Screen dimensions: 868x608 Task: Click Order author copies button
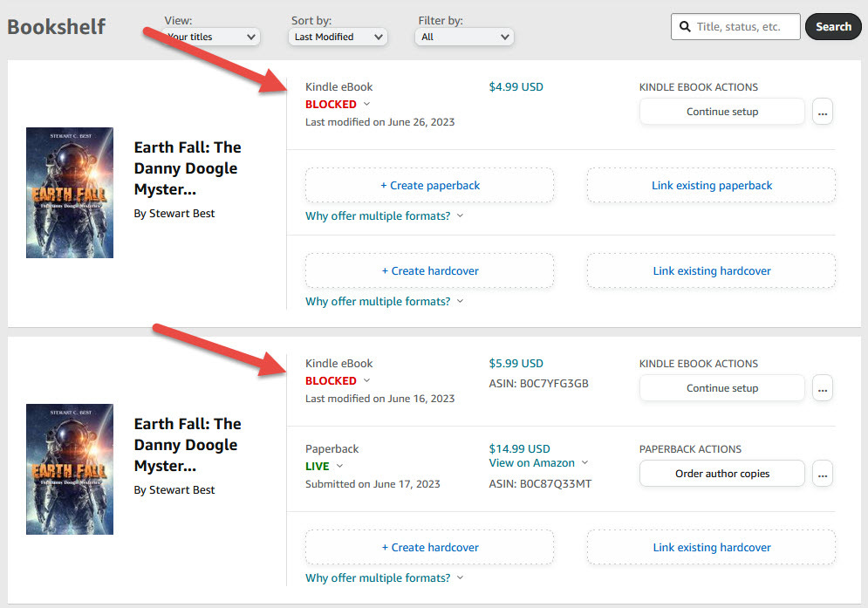[x=721, y=474]
